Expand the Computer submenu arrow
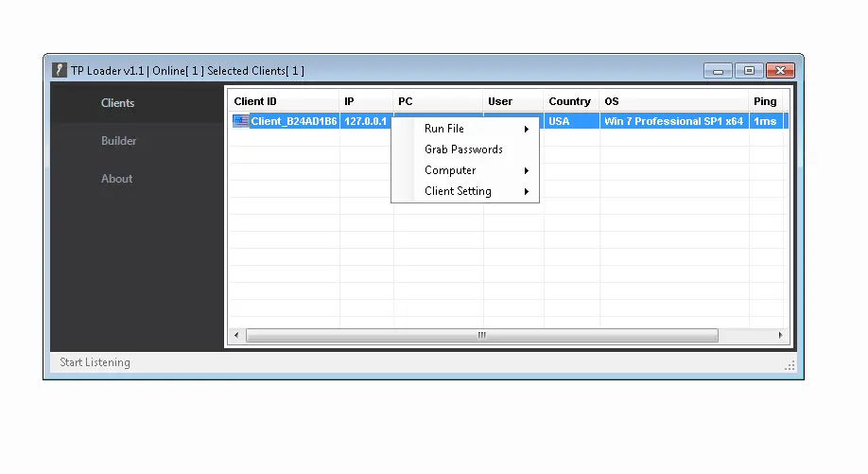The image size is (868, 474). (x=527, y=170)
